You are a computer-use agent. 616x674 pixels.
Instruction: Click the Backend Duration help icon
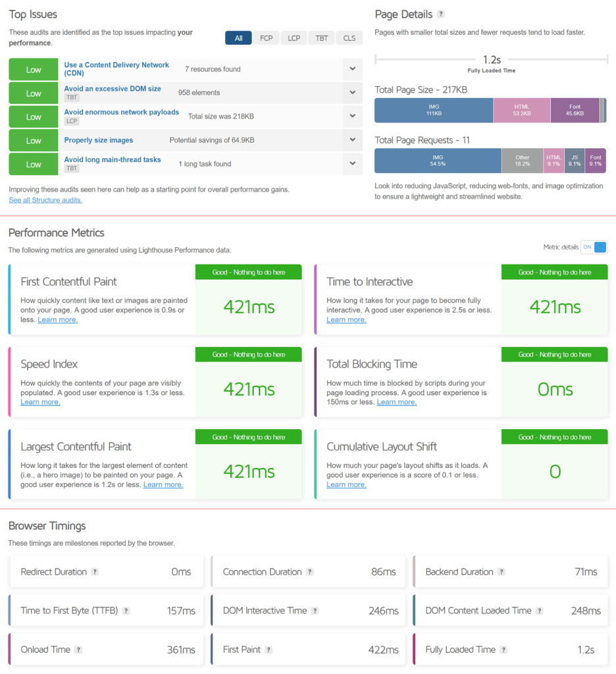[x=503, y=572]
